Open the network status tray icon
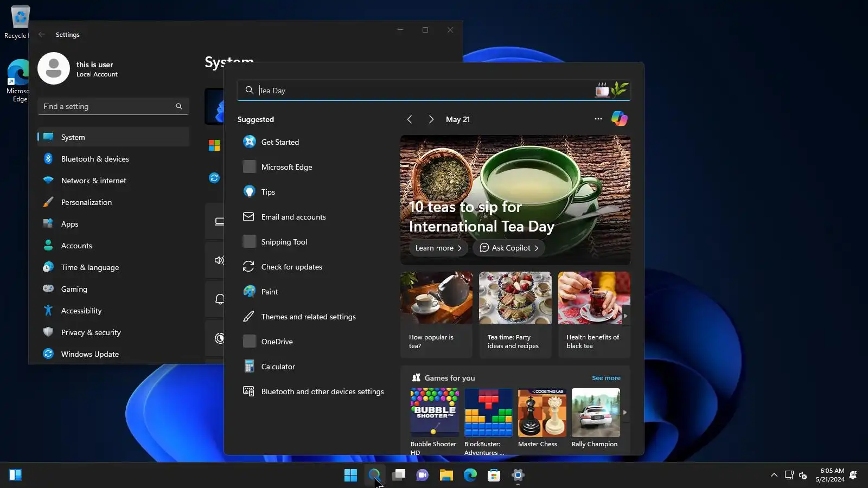This screenshot has width=868, height=488. coord(789,475)
